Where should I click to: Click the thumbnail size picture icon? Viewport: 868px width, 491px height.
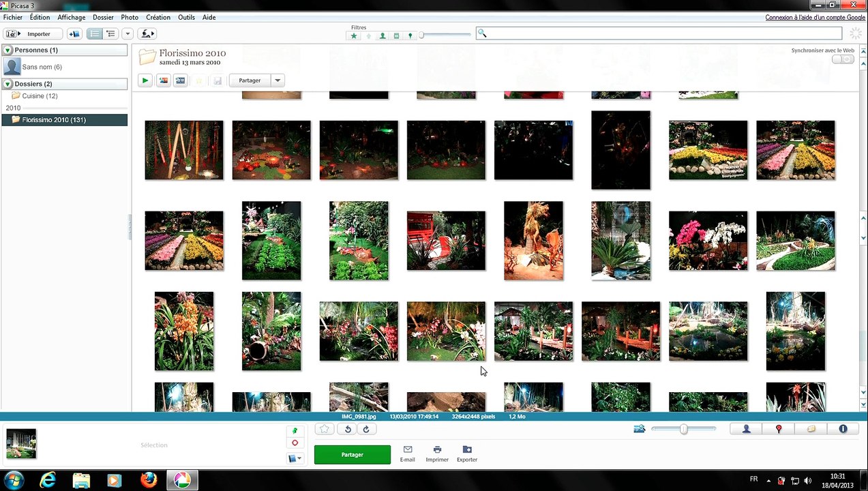click(640, 429)
